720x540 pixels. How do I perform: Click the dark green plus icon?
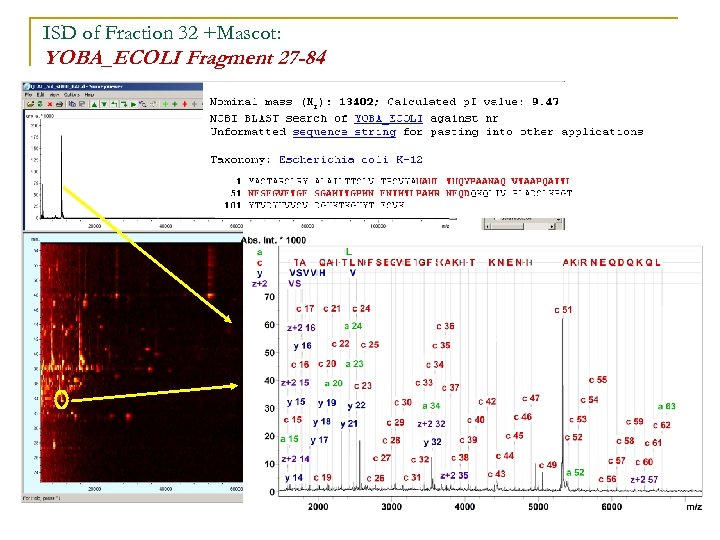point(175,104)
